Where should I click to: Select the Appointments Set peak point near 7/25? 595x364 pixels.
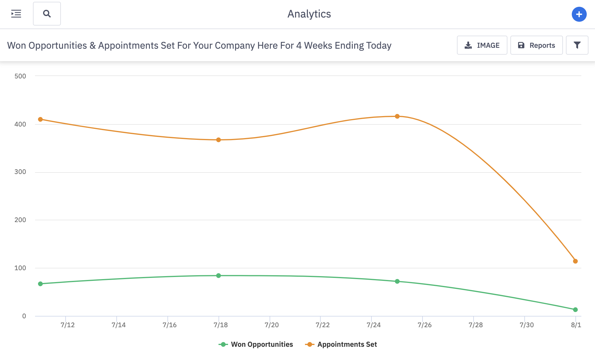click(x=397, y=116)
